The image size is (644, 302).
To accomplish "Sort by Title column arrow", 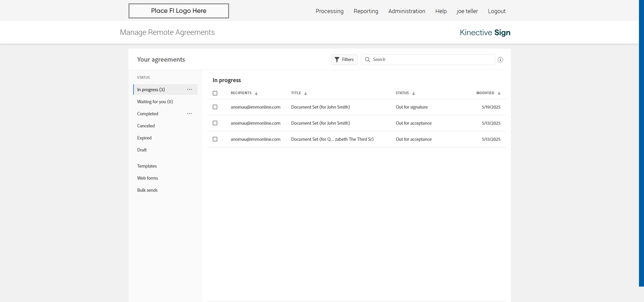I will tap(306, 94).
